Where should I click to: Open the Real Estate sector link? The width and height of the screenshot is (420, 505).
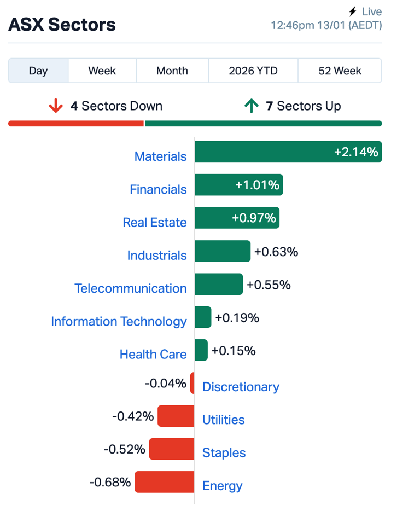pos(155,223)
